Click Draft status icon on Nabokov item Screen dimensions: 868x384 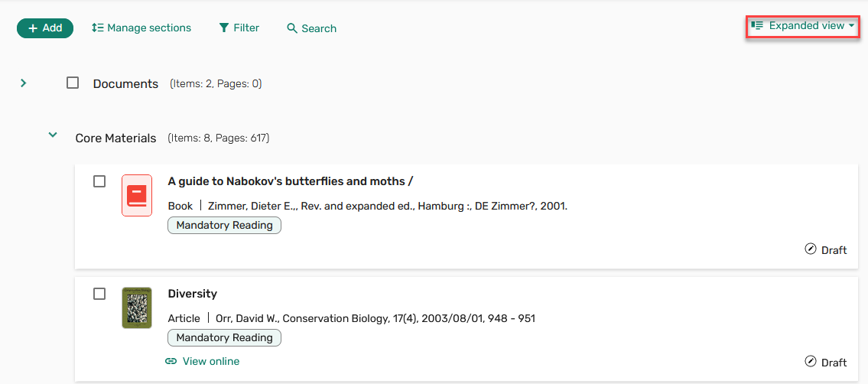tap(811, 249)
